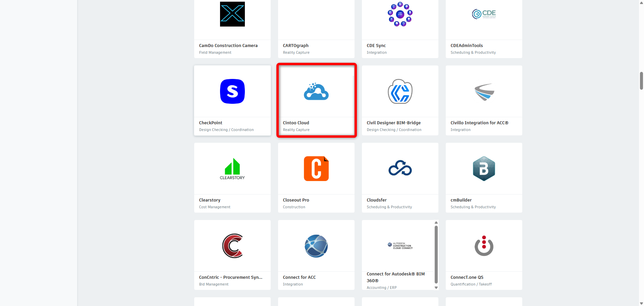The height and width of the screenshot is (306, 644).
Task: Select Reality Capture label under CARTOgraph
Action: click(x=296, y=53)
